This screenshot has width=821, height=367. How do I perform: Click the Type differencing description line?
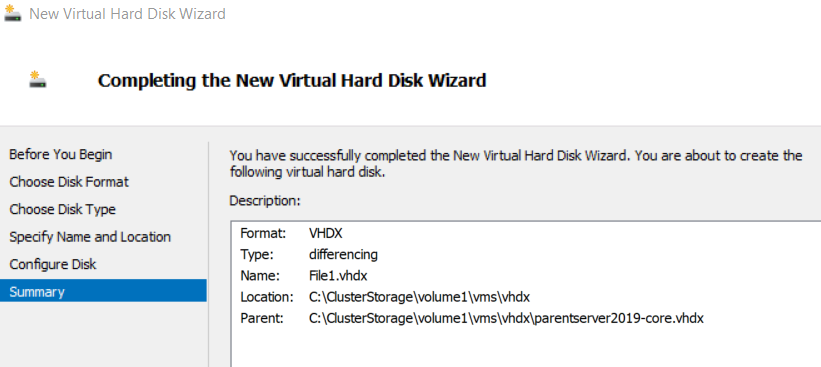coord(309,255)
